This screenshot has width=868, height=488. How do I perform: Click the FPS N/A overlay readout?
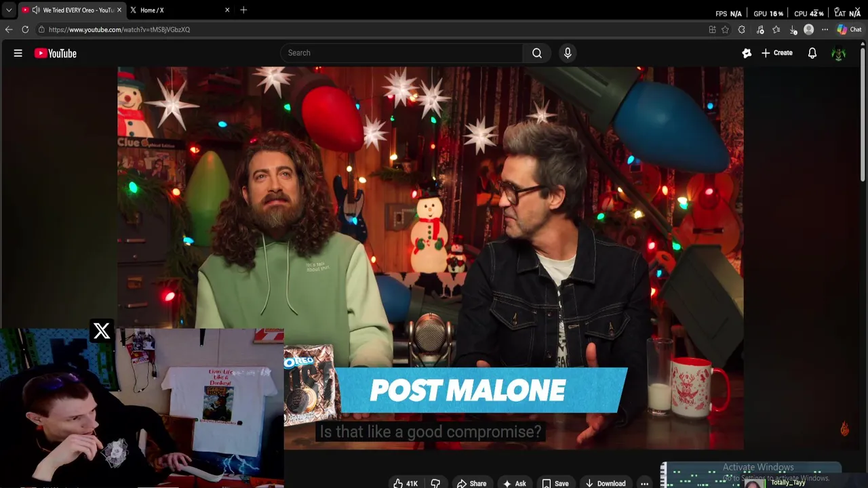click(729, 14)
